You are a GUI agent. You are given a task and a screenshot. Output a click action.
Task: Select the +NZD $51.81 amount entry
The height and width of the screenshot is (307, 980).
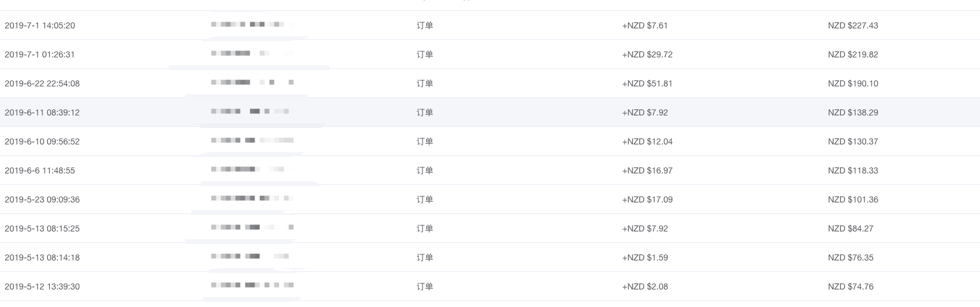[647, 83]
